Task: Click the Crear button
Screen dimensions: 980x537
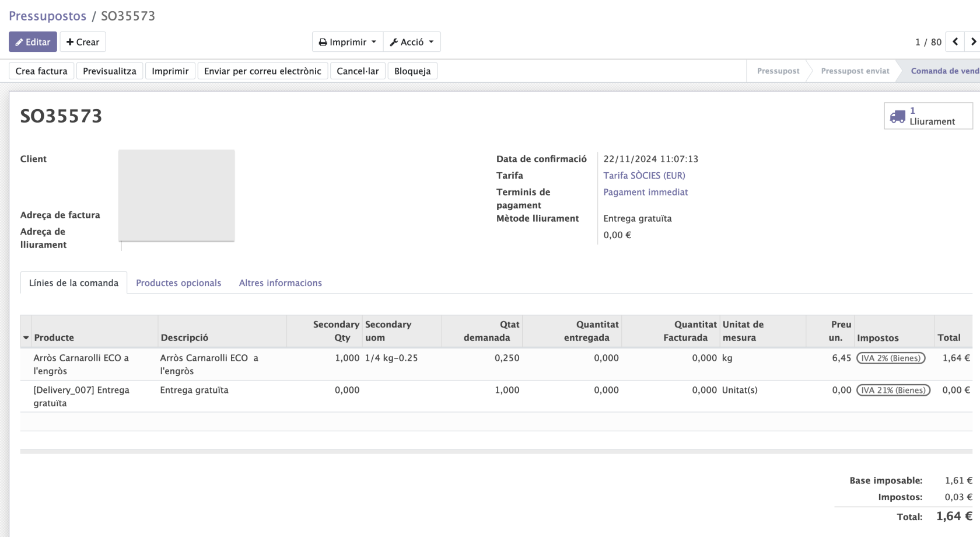Action: 83,42
